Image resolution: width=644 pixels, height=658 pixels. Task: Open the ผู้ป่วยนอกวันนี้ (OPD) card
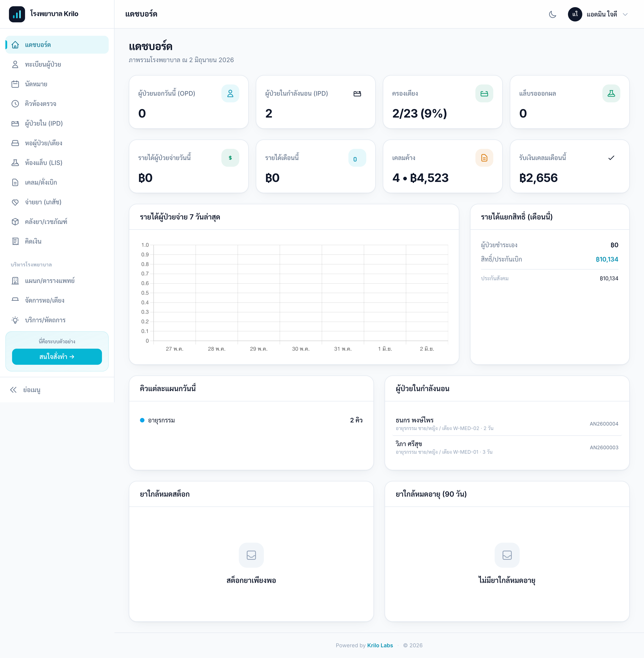tap(189, 102)
